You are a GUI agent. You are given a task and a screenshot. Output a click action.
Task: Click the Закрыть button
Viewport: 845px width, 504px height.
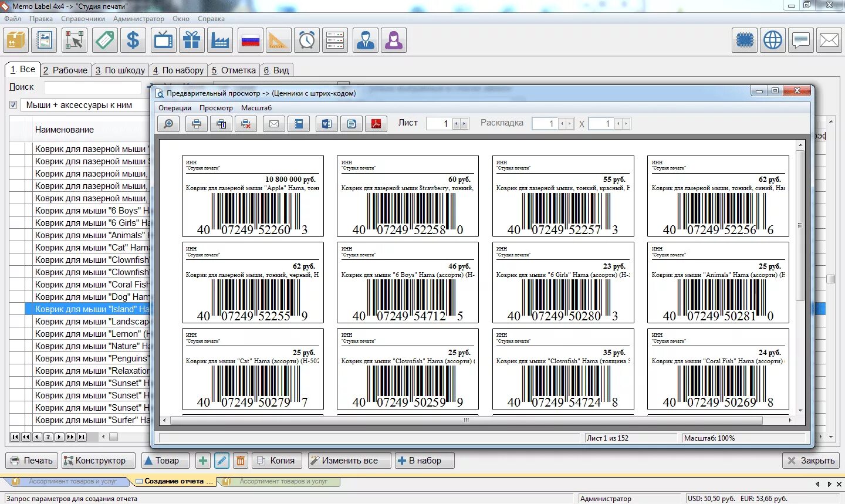coord(811,461)
